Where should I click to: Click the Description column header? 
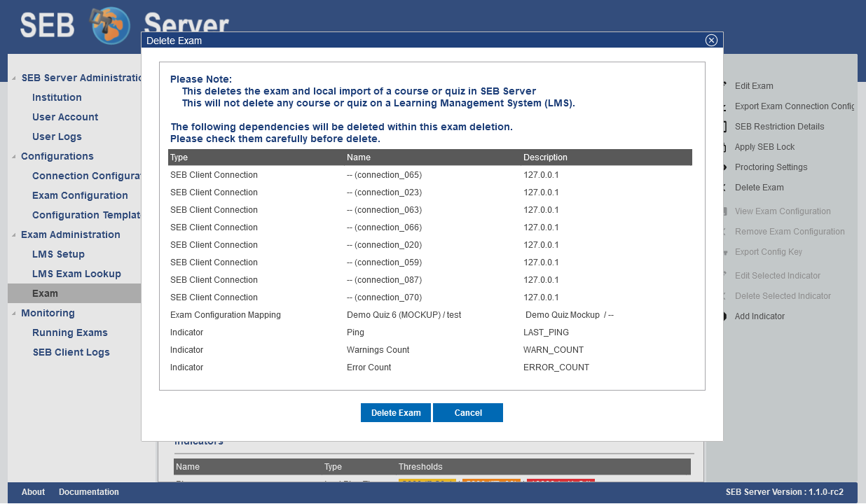pyautogui.click(x=545, y=157)
